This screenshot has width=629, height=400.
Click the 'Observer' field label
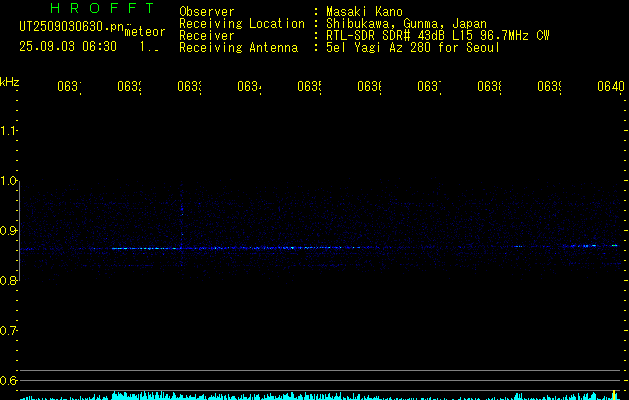[x=207, y=12]
